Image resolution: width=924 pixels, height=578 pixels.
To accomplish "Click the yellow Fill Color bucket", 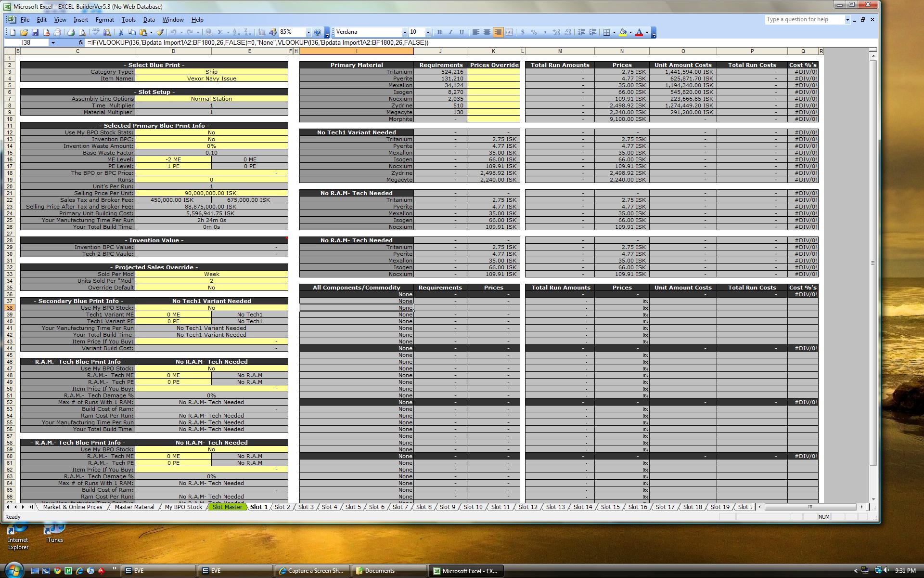I will pos(623,32).
